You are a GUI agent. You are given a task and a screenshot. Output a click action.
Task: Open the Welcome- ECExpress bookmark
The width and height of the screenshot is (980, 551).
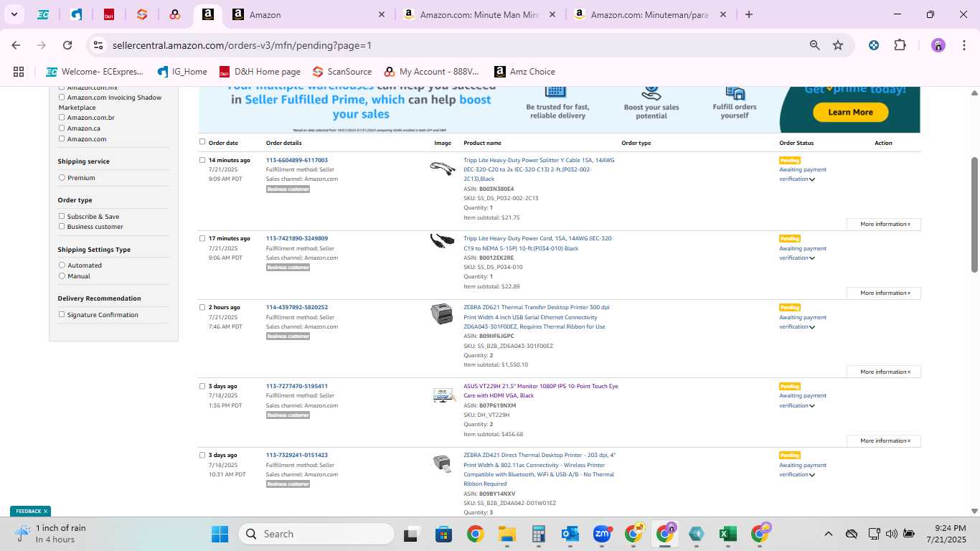[x=95, y=72]
